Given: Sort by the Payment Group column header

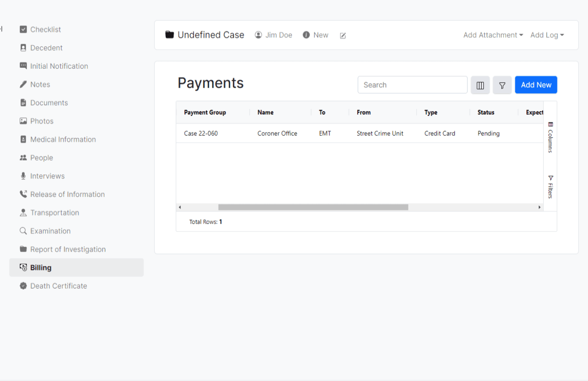Looking at the screenshot, I should (205, 112).
